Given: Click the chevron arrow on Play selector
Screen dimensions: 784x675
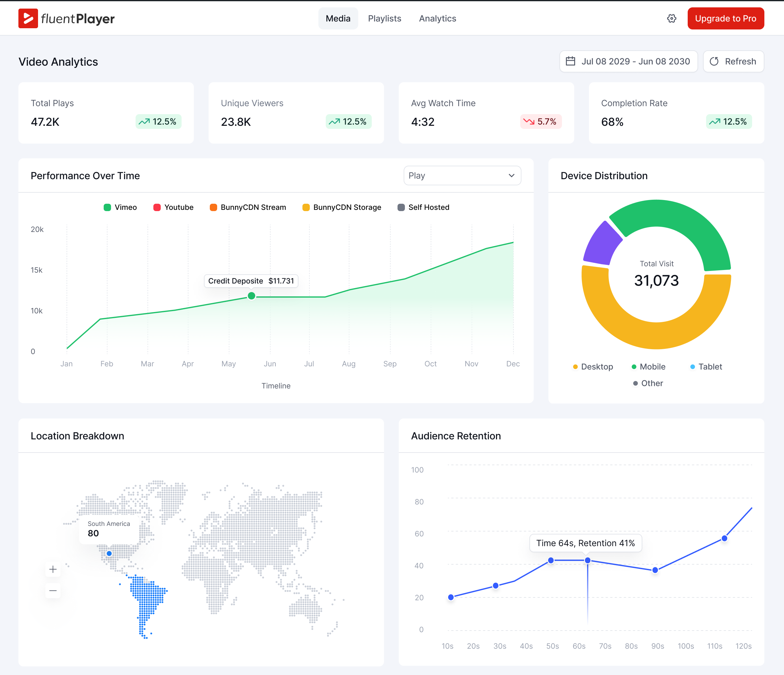Looking at the screenshot, I should [x=511, y=176].
